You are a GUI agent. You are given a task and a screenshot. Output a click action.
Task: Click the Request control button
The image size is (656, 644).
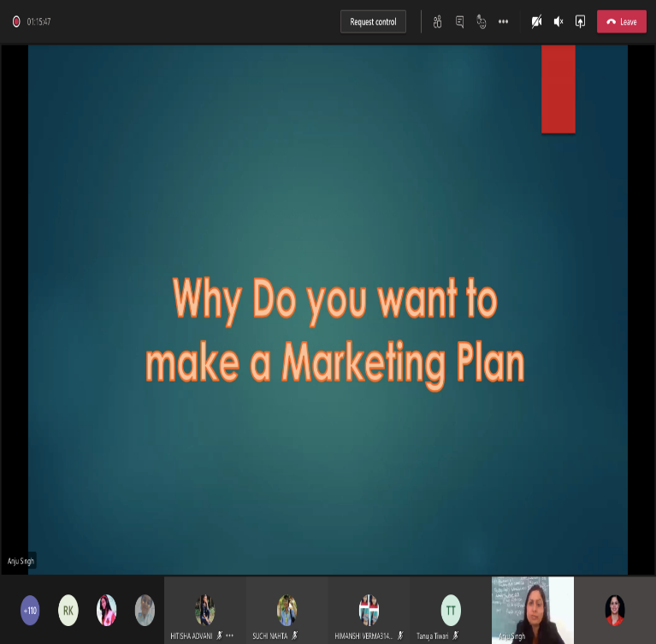pyautogui.click(x=373, y=21)
